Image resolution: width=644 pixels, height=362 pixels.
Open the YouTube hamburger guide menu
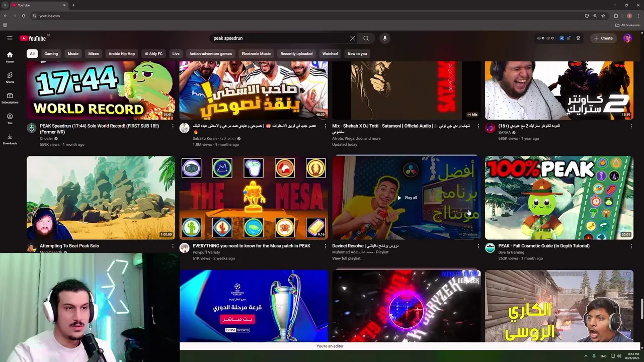click(10, 38)
